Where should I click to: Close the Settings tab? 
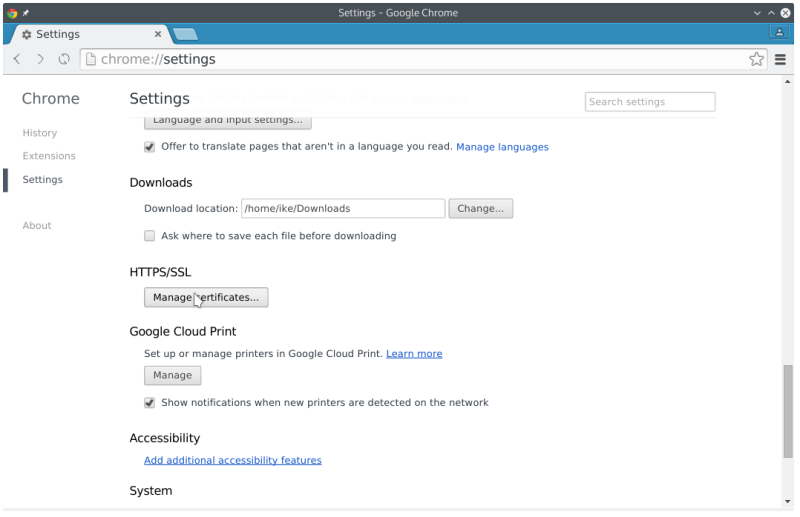point(156,34)
